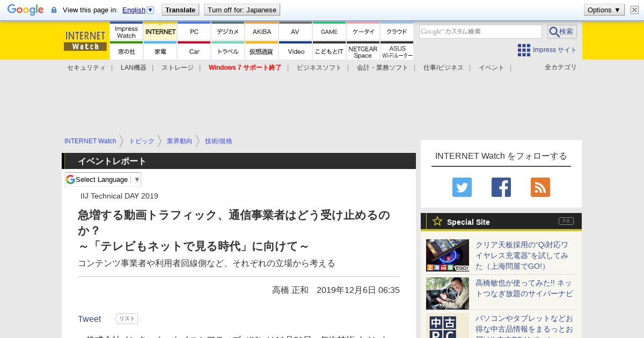Image resolution: width=644 pixels, height=338 pixels.
Task: Open the トラベル tab
Action: coord(228,51)
